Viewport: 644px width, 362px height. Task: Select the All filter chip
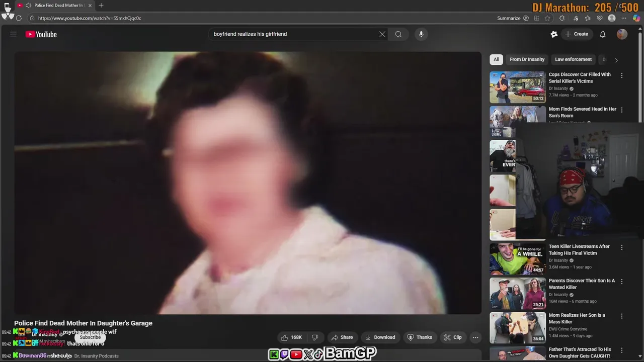click(x=496, y=59)
